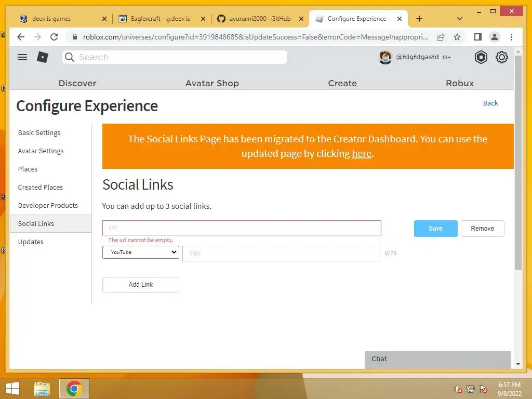Expand the Chat panel

(437, 359)
